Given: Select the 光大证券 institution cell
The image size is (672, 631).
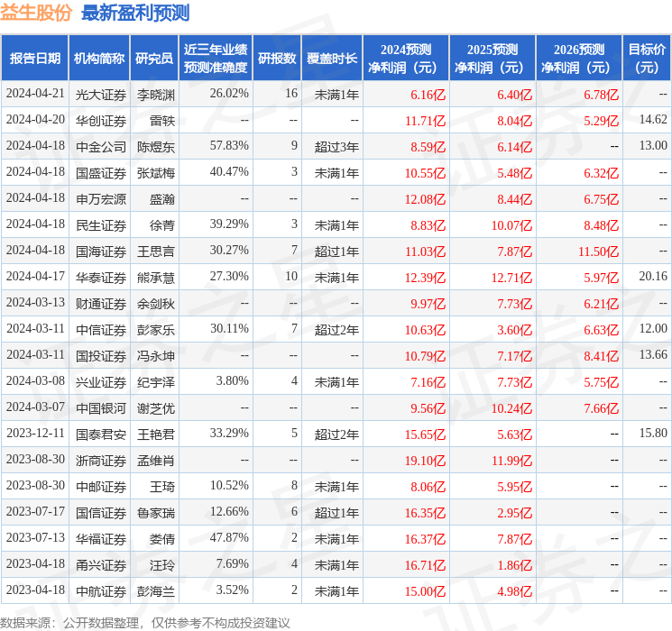Looking at the screenshot, I should (x=101, y=95).
